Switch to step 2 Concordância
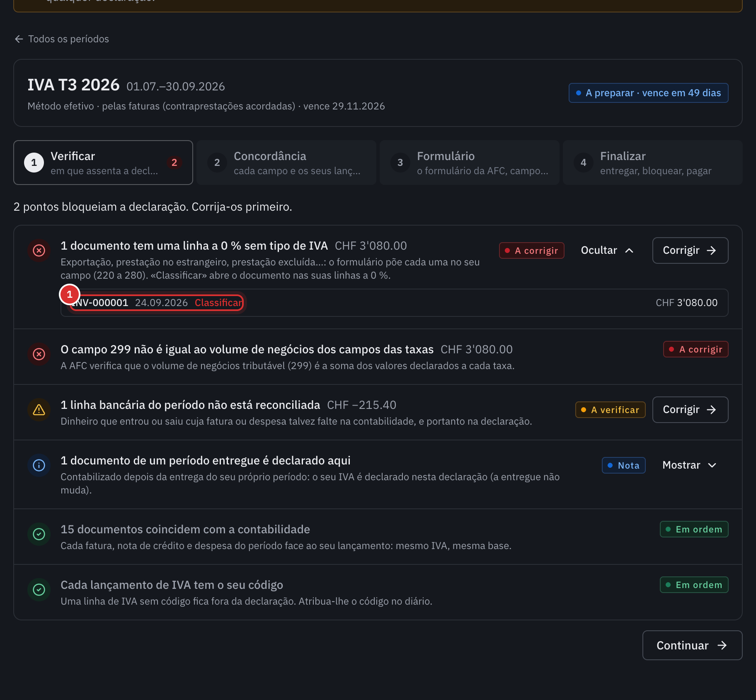The height and width of the screenshot is (700, 756). click(x=286, y=163)
